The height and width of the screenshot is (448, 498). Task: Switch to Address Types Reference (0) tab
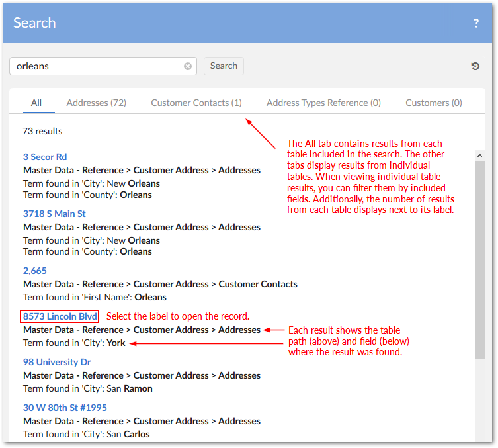(x=323, y=103)
